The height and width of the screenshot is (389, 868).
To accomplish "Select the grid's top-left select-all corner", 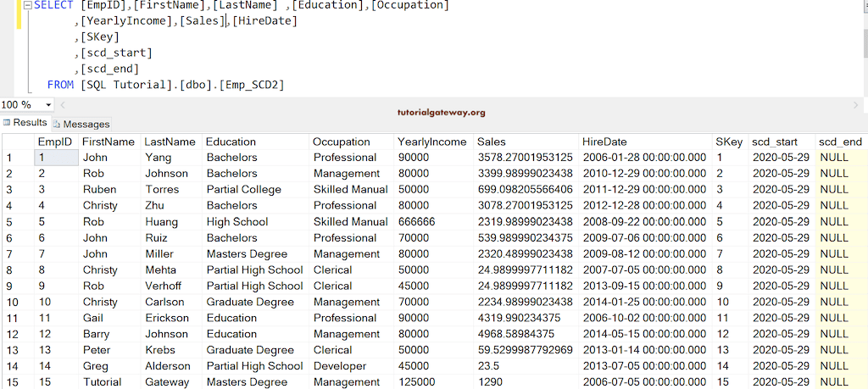I will (x=16, y=142).
